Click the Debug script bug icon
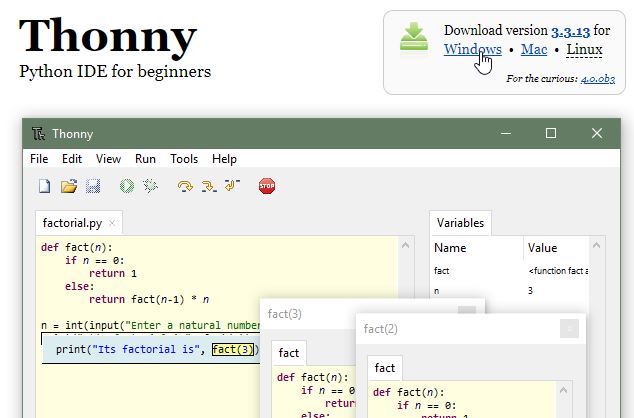Viewport: 634px width, 418px height. [x=151, y=186]
